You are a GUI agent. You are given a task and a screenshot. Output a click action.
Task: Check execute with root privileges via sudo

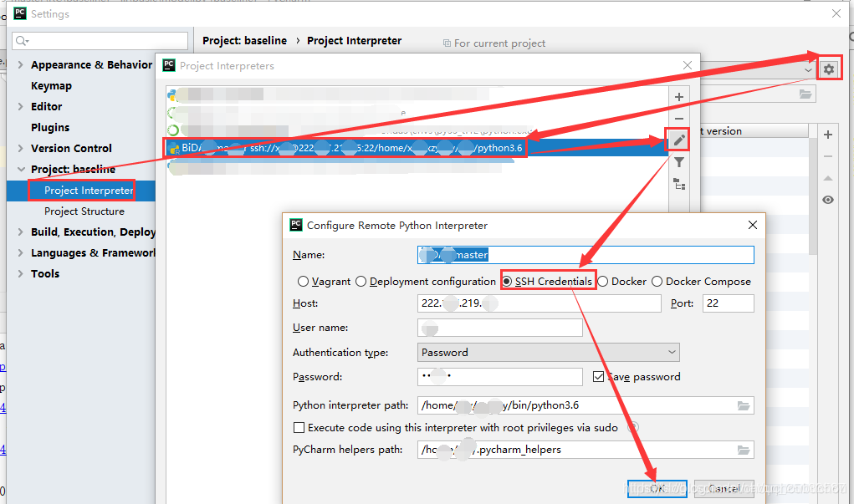coord(299,427)
